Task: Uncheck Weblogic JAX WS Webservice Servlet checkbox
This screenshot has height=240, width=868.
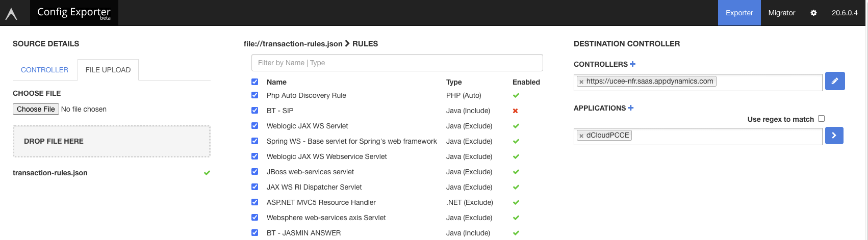Action: 255,156
